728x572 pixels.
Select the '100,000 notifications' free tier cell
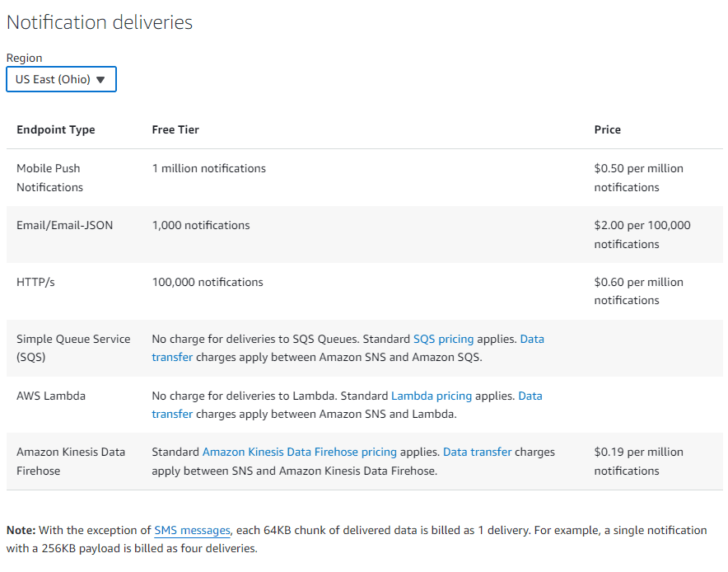208,282
